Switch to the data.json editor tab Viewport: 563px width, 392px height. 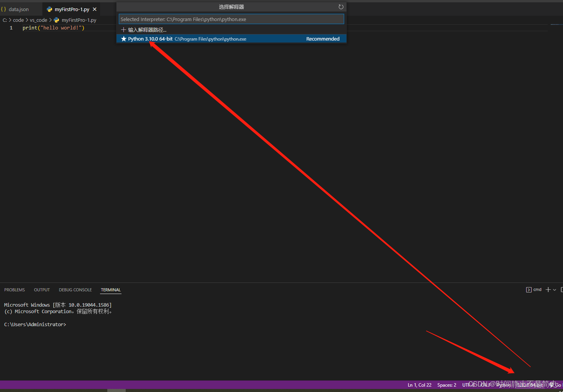pos(19,9)
